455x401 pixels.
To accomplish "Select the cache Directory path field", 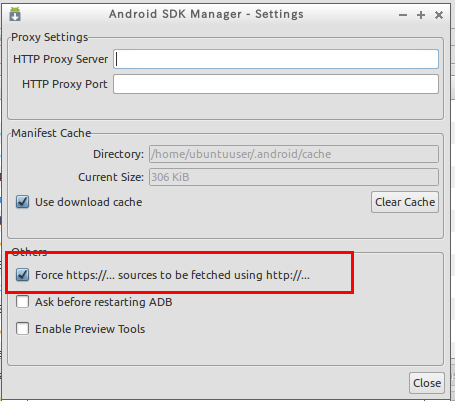I will tap(294, 154).
